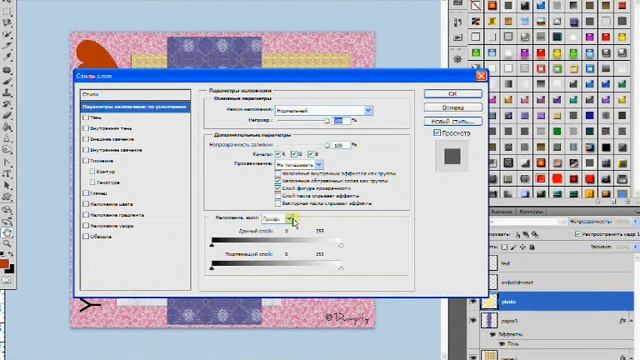Image resolution: width=640 pixels, height=360 pixels.
Task: Click the orange foreground color swatch
Action: point(4,264)
